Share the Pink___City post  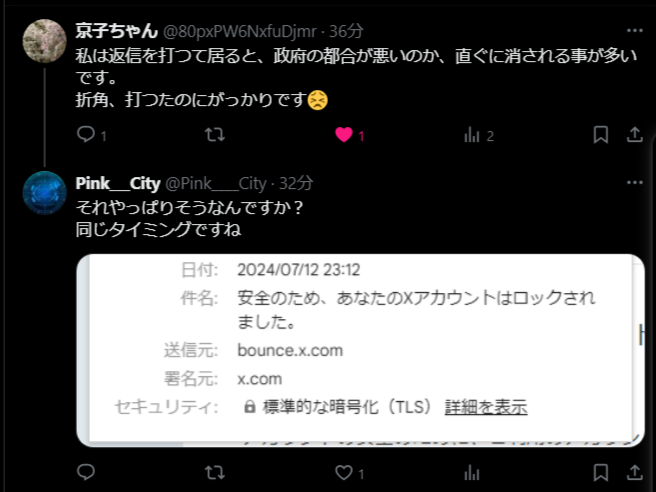634,472
